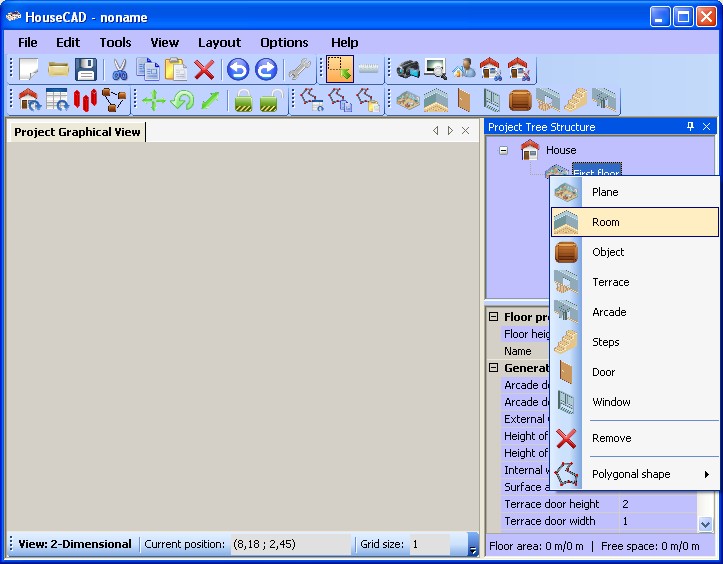The width and height of the screenshot is (723, 564).
Task: Click the polygon copy shape toolbar icon
Action: pyautogui.click(x=340, y=100)
